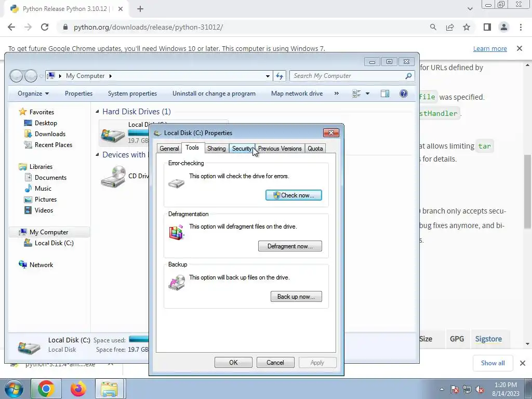This screenshot has width=532, height=399.
Task: Click the Defragment now button
Action: point(290,246)
